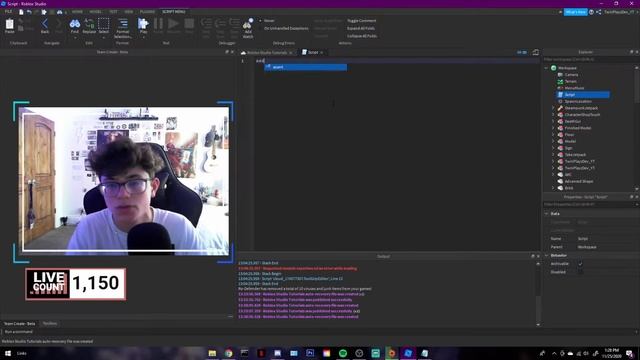Viewport: 640px width, 360px height.
Task: Click the Resume arrow icon
Action: tap(173, 24)
